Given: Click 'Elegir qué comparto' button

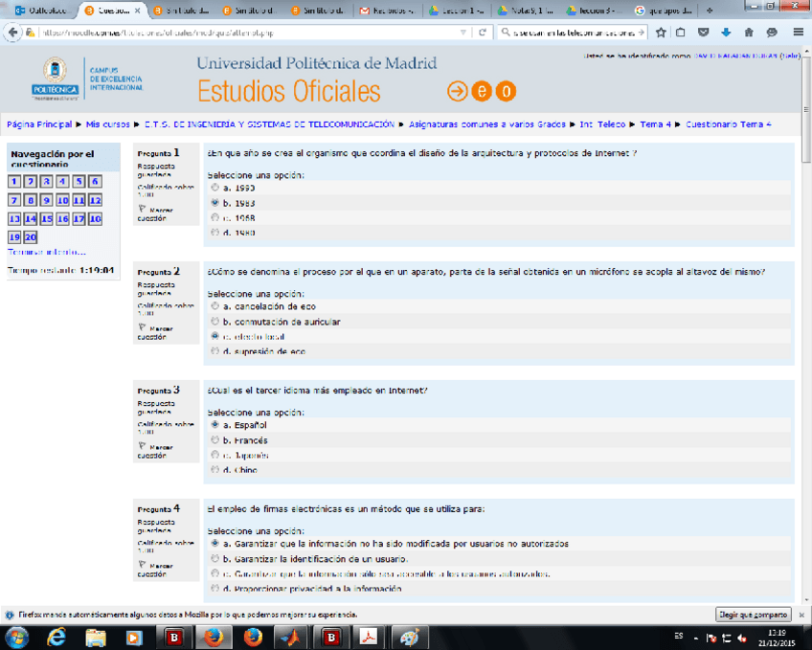Looking at the screenshot, I should point(753,615).
